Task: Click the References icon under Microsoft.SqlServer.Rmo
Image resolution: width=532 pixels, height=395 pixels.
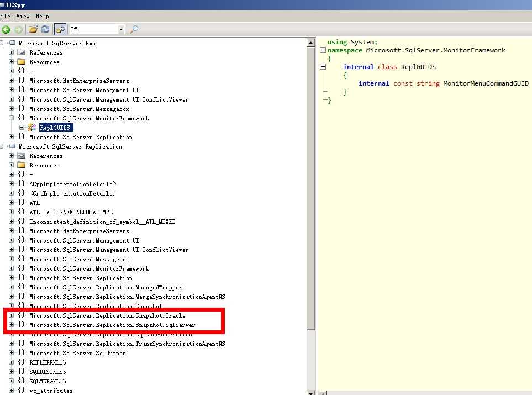Action: click(x=22, y=52)
